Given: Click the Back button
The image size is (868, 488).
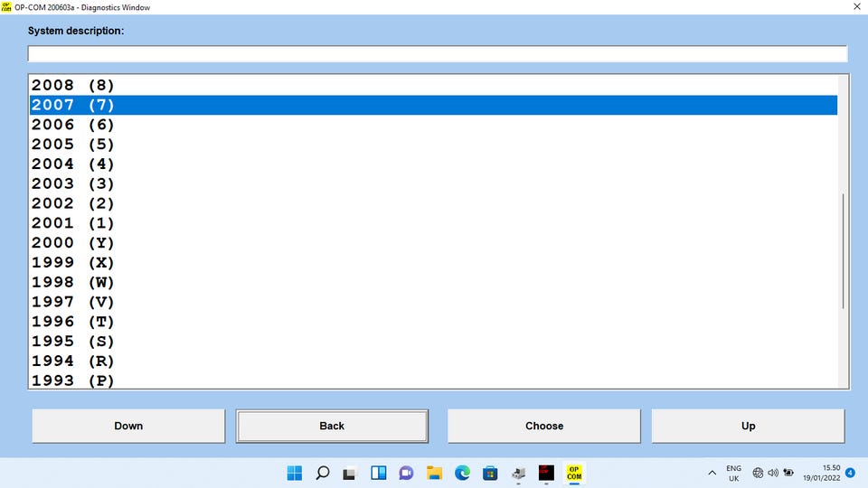Looking at the screenshot, I should tap(332, 426).
